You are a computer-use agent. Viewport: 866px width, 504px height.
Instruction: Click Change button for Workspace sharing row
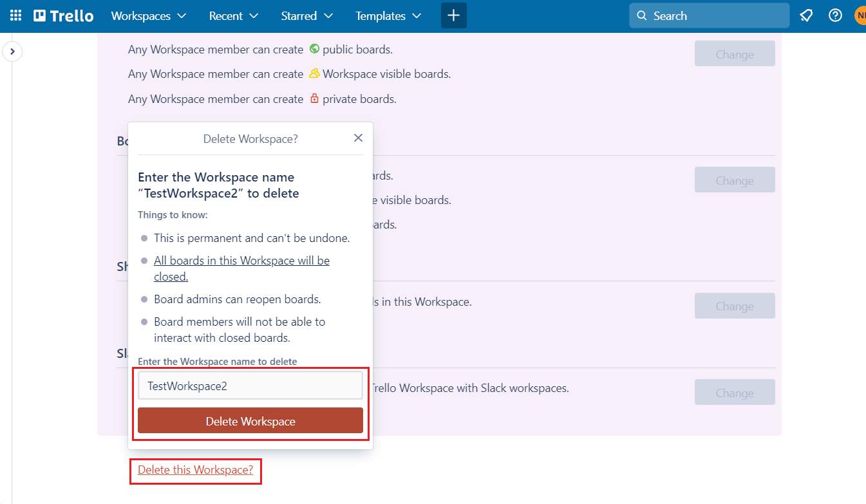tap(735, 306)
